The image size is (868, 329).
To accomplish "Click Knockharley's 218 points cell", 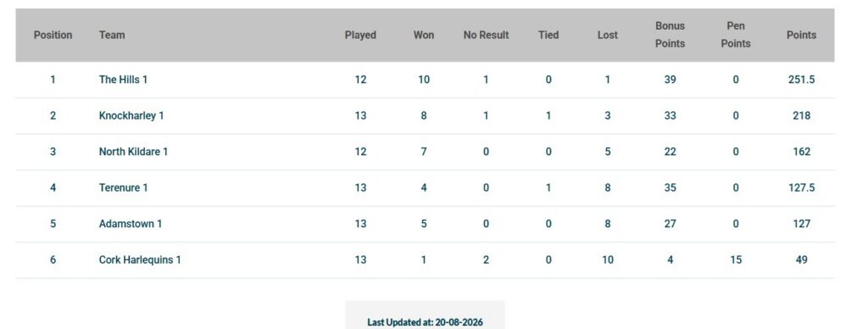I will (801, 116).
